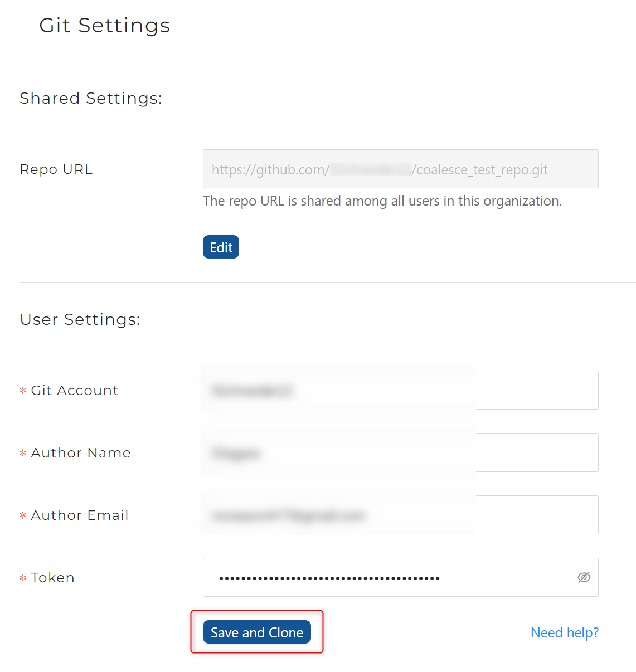
Task: Click the Repo URL label
Action: [x=56, y=169]
